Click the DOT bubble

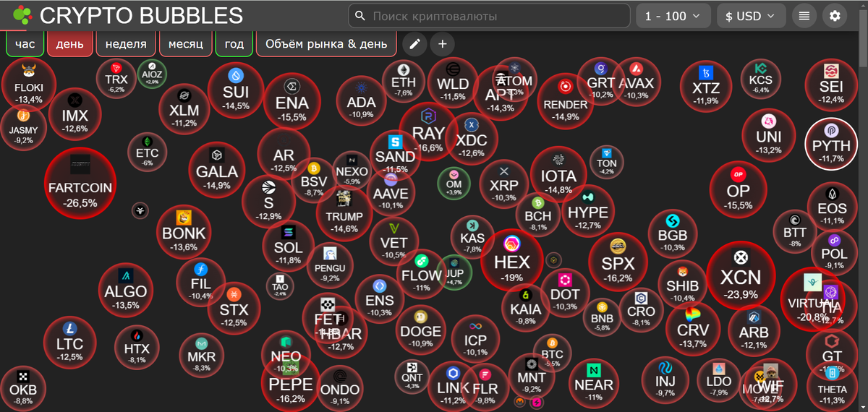pyautogui.click(x=565, y=293)
